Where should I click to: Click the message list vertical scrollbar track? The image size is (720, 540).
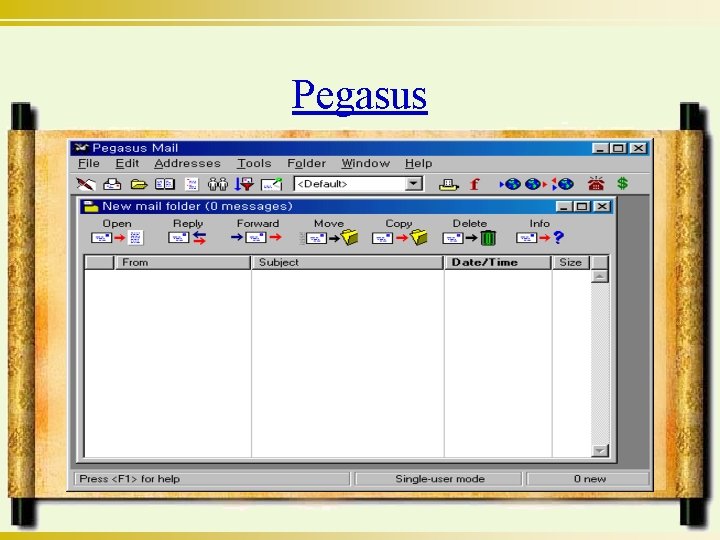click(x=600, y=363)
